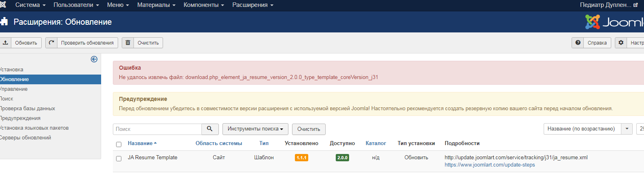Sort by Область системы column header
The image size is (644, 186).
(219, 143)
